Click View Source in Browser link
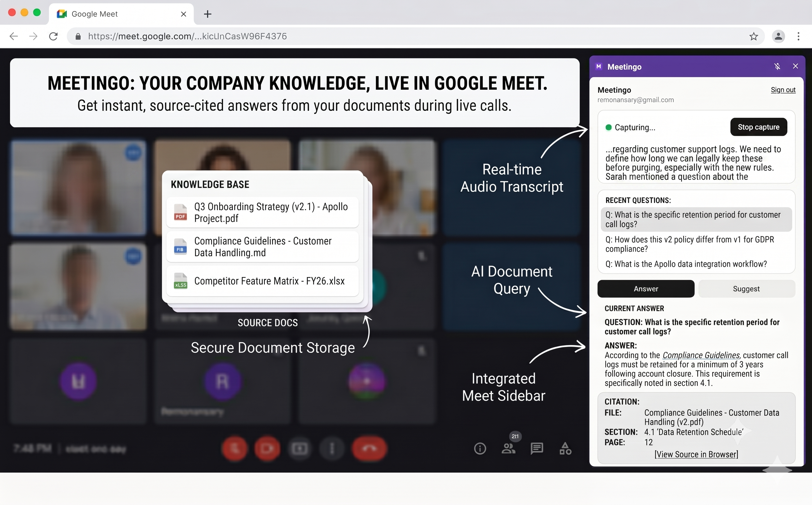 coord(696,455)
